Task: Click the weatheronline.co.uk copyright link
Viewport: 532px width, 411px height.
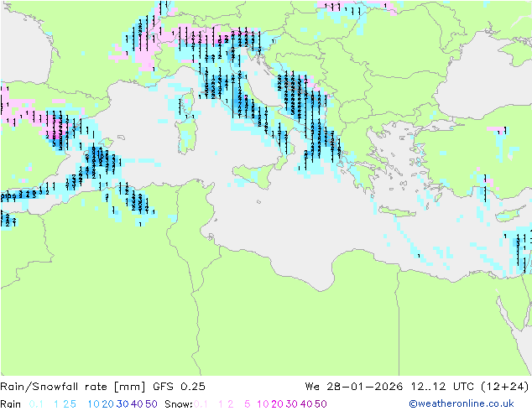Action: coord(462,403)
